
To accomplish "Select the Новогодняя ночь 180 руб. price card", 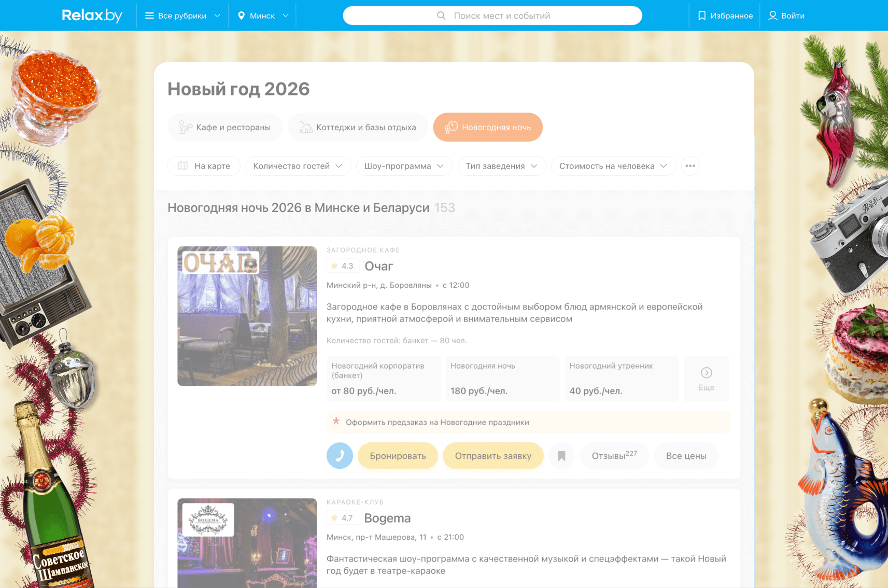I will coord(502,379).
